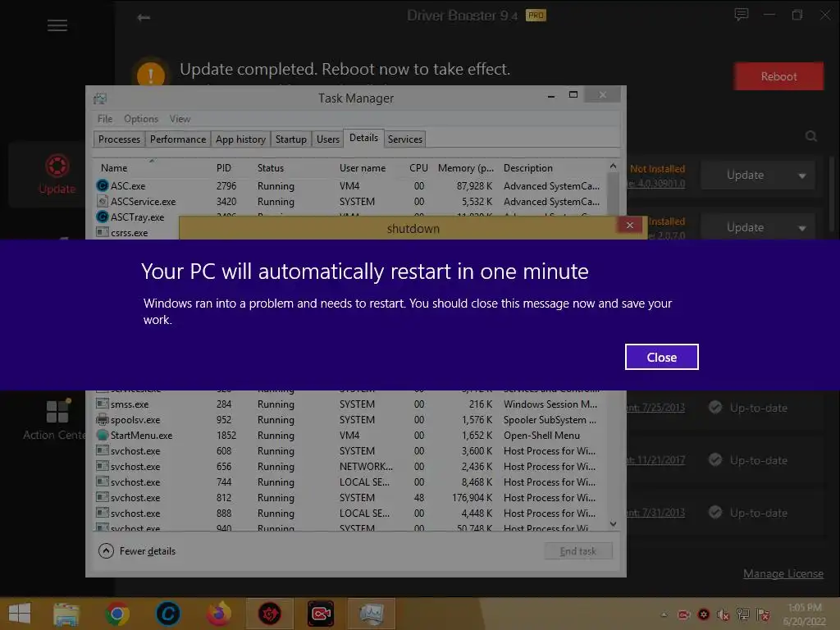Screen dimensions: 840x630
Task: Select csrss.exe process row
Action: tap(137, 232)
